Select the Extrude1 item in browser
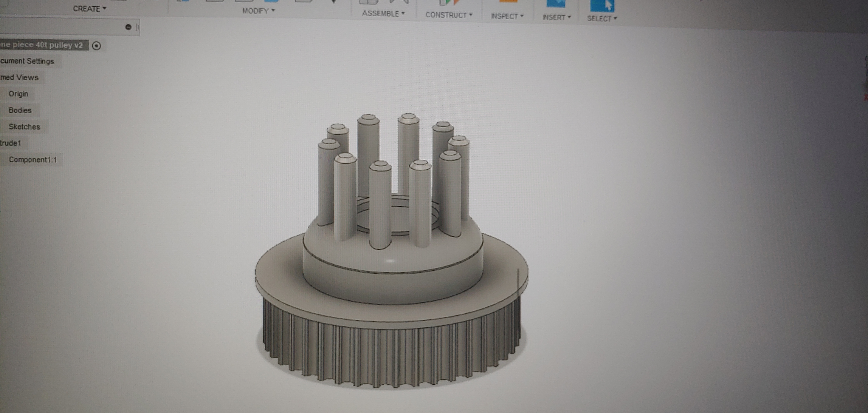The width and height of the screenshot is (868, 413). (x=11, y=143)
